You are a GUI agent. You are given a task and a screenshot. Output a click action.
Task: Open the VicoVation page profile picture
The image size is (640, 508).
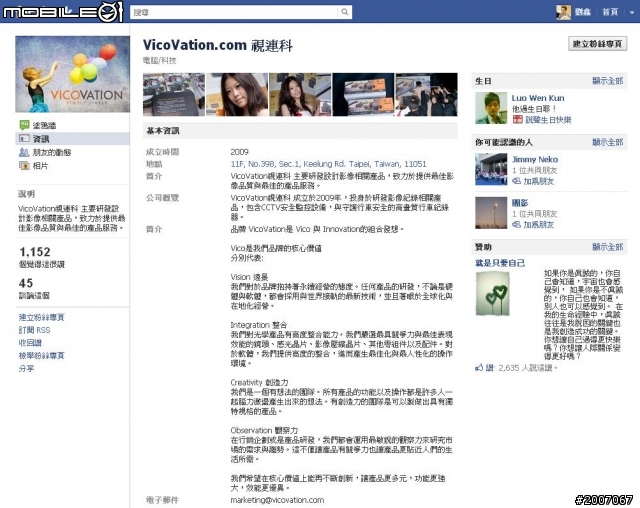(73, 74)
